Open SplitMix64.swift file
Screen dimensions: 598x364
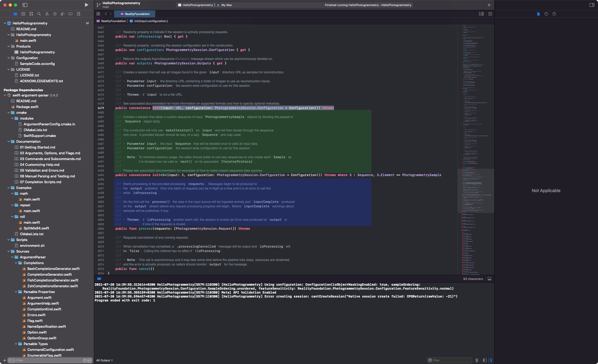[36, 228]
